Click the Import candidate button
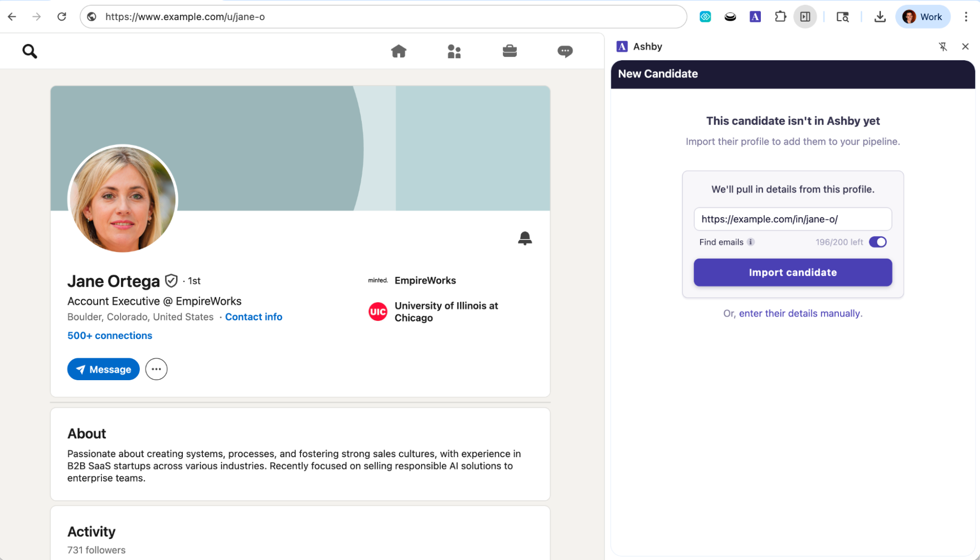The height and width of the screenshot is (560, 980). 792,272
